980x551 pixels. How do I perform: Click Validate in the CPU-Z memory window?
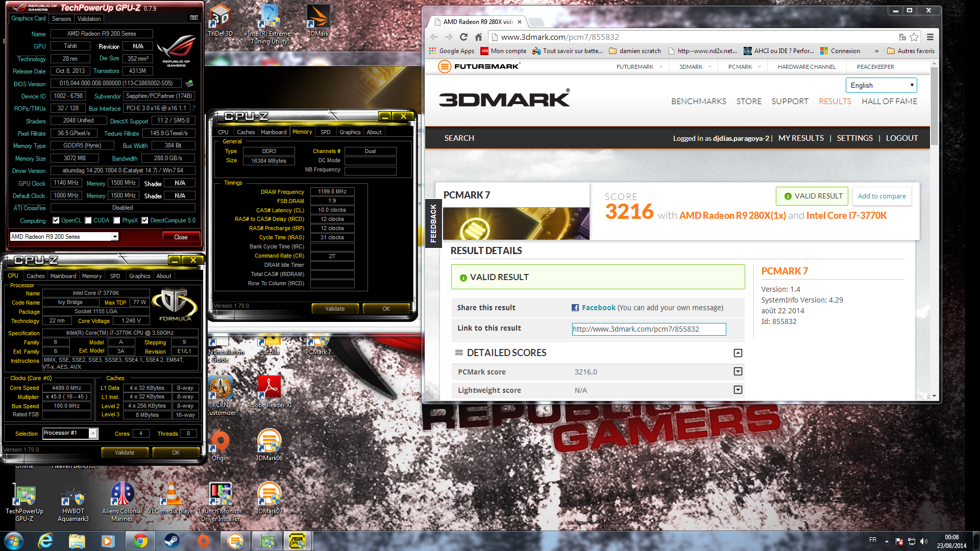point(335,309)
